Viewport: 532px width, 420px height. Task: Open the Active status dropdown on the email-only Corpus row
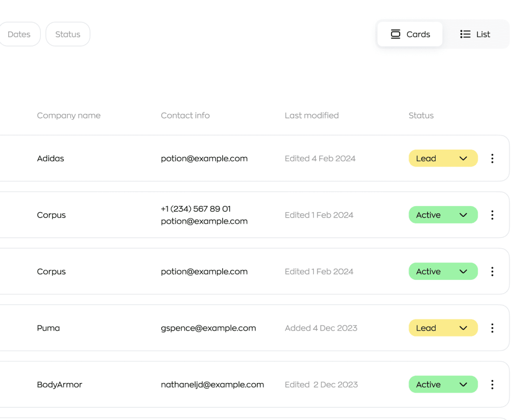click(443, 271)
